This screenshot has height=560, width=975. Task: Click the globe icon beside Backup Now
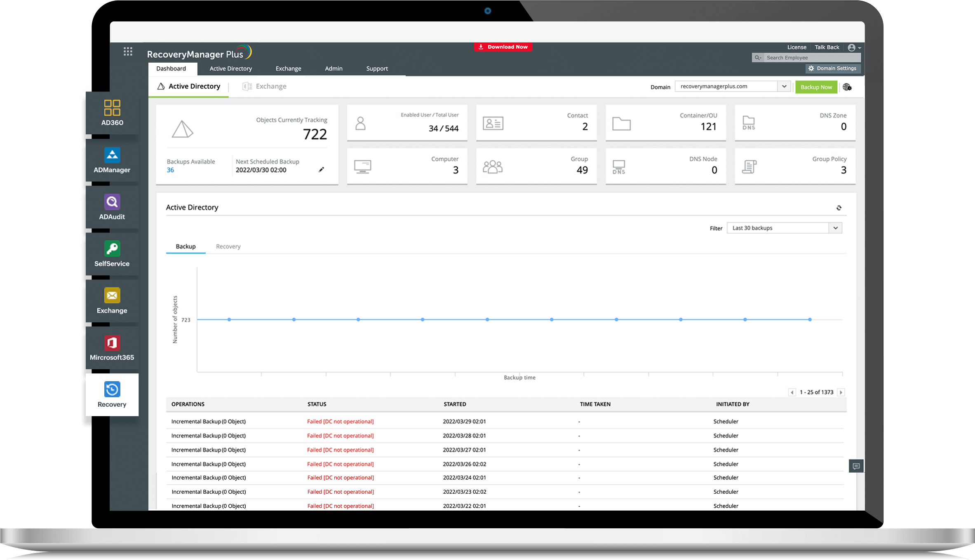tap(847, 87)
